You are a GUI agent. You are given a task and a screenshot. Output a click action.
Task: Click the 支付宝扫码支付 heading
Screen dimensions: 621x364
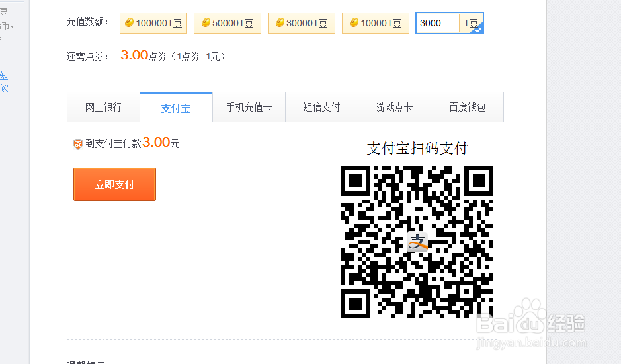pyautogui.click(x=417, y=149)
